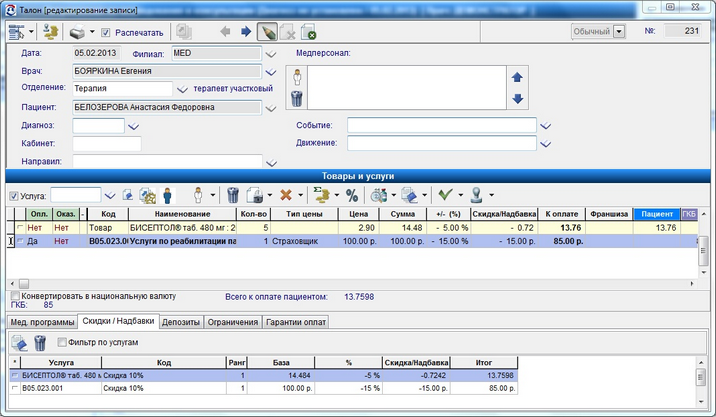Screen dimensions: 716x417
Task: Expand the Диагноз chevron selector
Action: [133, 126]
